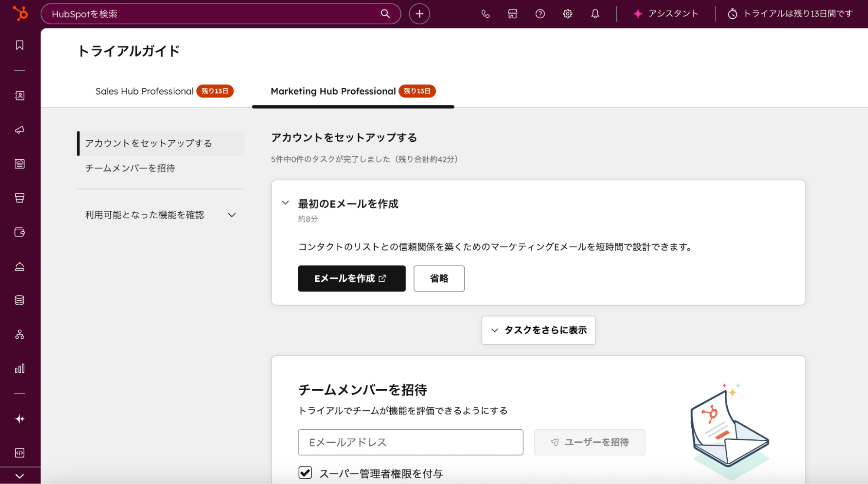The width and height of the screenshot is (868, 484).
Task: Expand 利用可能となった機能を確認 section
Action: (x=232, y=215)
